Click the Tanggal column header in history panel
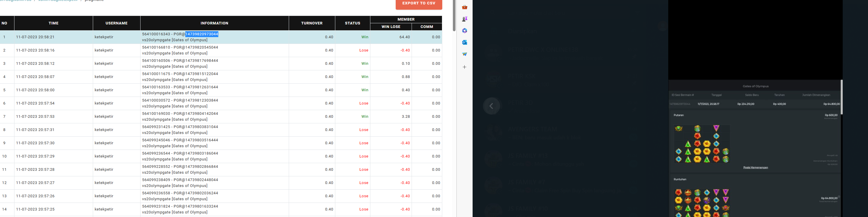The width and height of the screenshot is (868, 217). coord(716,95)
